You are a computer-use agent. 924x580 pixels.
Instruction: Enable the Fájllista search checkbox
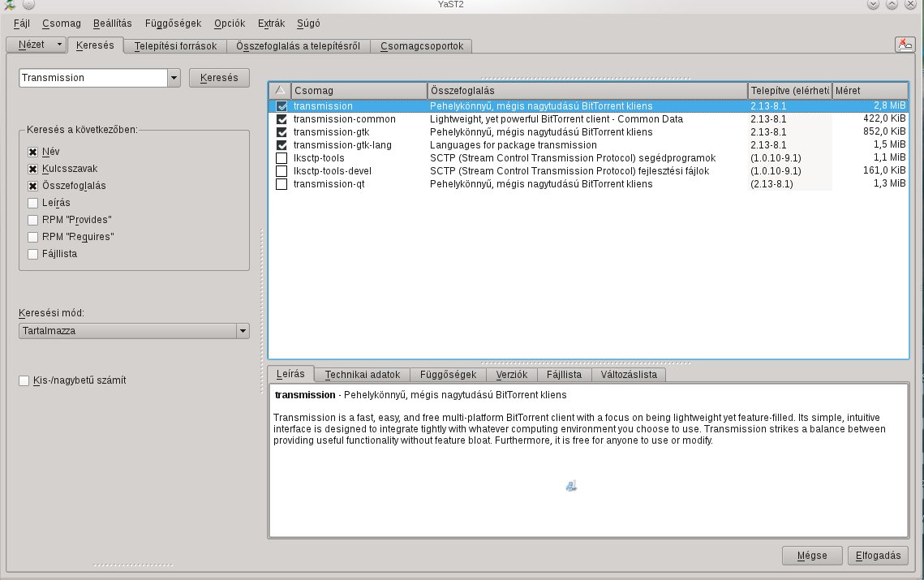pos(33,255)
